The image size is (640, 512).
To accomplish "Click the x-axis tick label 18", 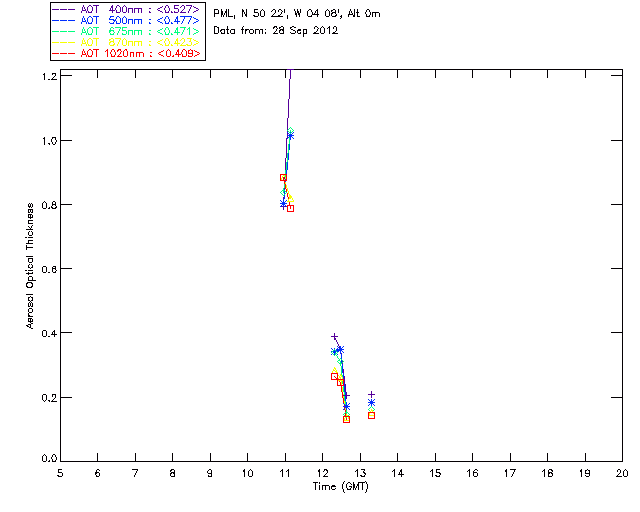I will [x=548, y=473].
